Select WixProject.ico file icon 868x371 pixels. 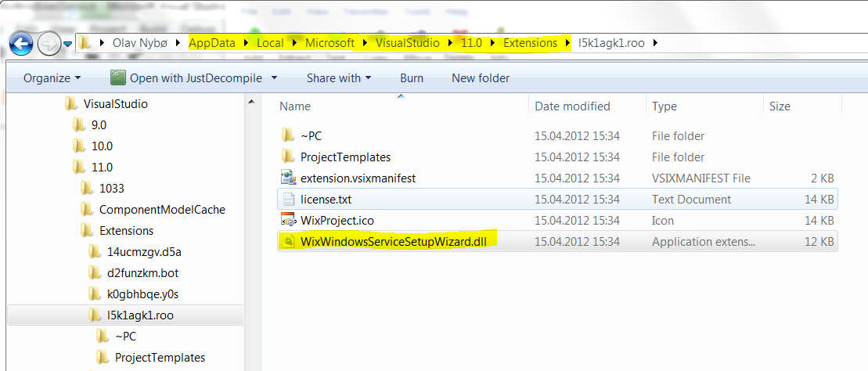click(x=288, y=220)
